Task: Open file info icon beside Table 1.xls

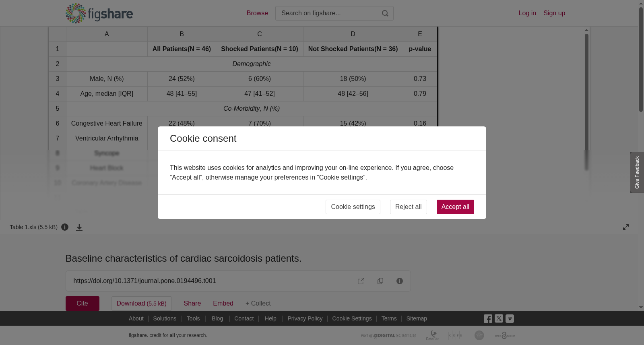Action: 65,227
